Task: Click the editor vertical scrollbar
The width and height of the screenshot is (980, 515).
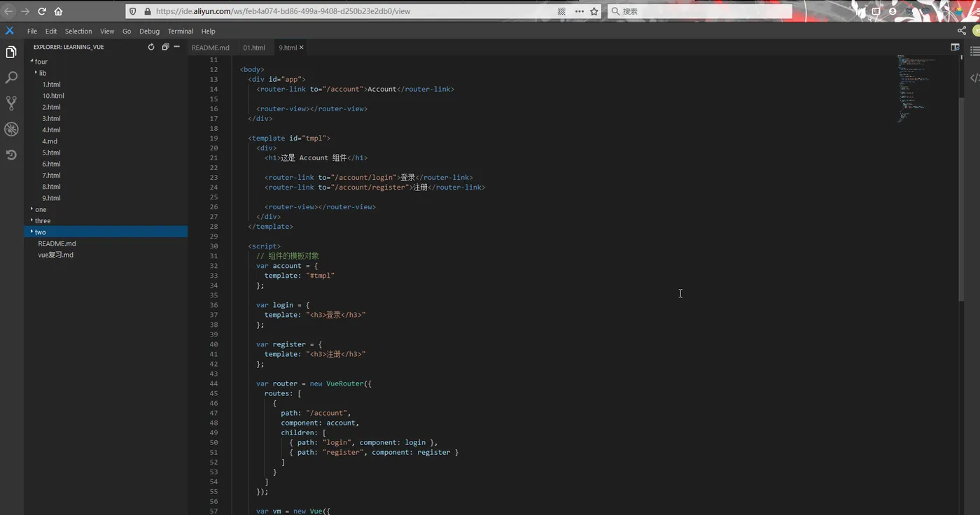Action: pos(961,199)
